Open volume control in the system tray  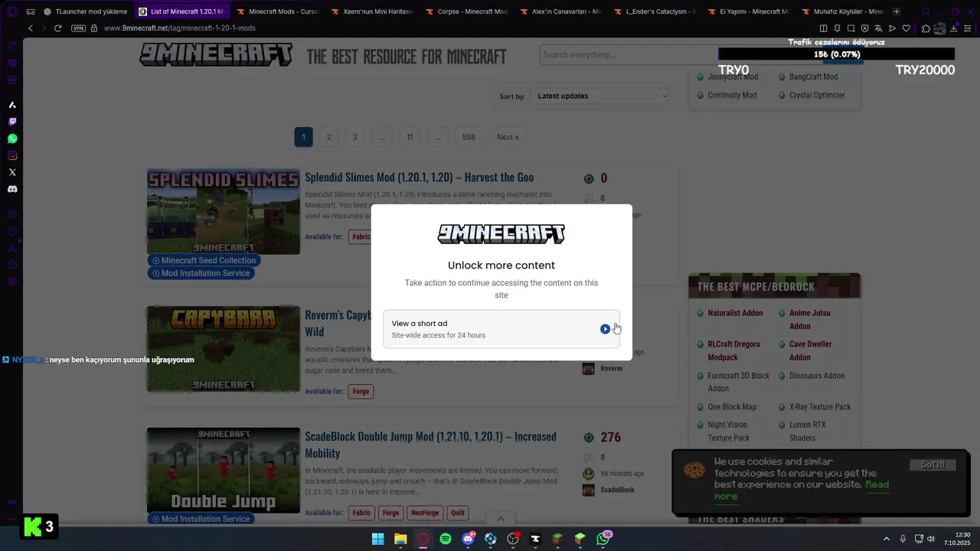click(931, 539)
